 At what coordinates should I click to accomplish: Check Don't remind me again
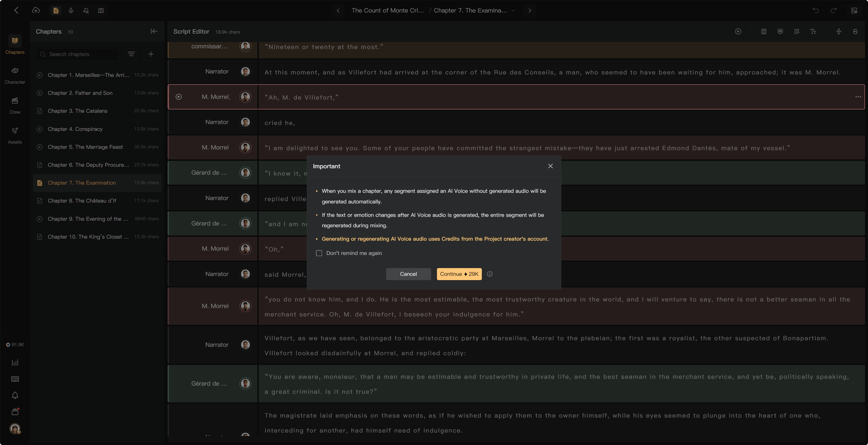(319, 253)
